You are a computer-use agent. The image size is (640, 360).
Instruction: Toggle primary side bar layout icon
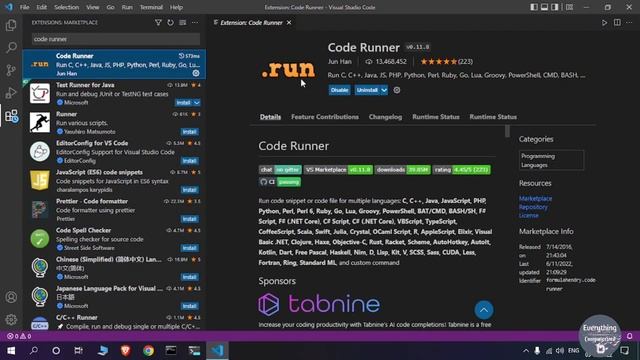[x=534, y=7]
